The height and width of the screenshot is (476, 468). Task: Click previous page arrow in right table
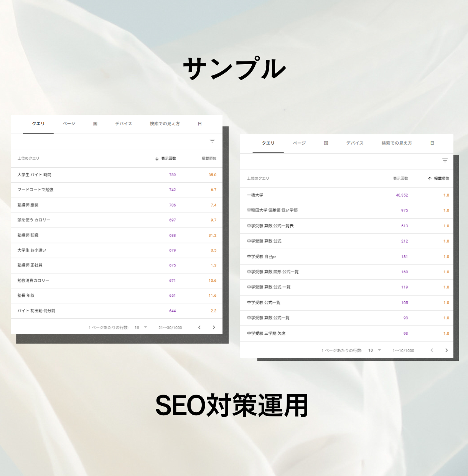click(432, 350)
